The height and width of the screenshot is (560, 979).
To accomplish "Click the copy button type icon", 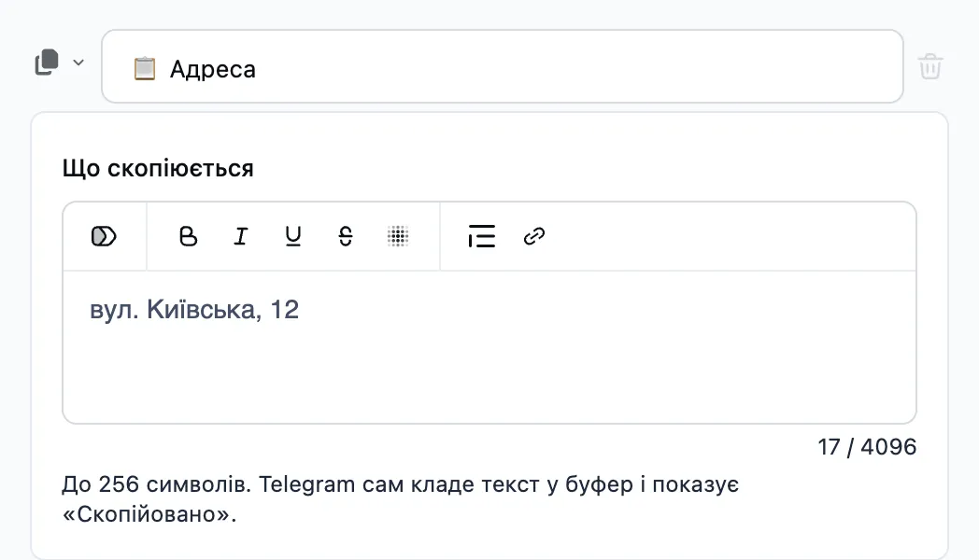I will (47, 63).
